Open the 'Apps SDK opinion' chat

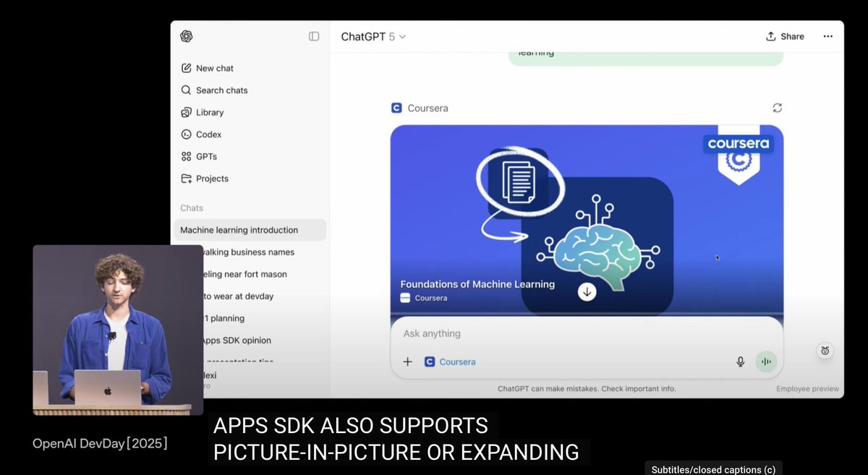pos(237,341)
